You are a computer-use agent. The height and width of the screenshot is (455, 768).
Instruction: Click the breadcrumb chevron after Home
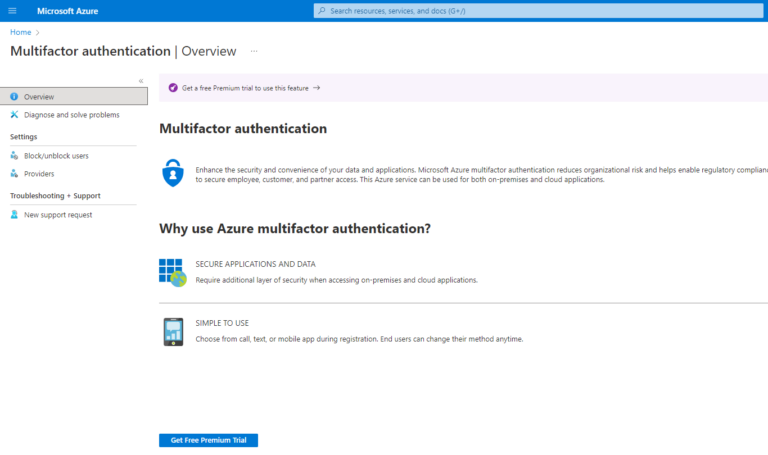pos(37,33)
